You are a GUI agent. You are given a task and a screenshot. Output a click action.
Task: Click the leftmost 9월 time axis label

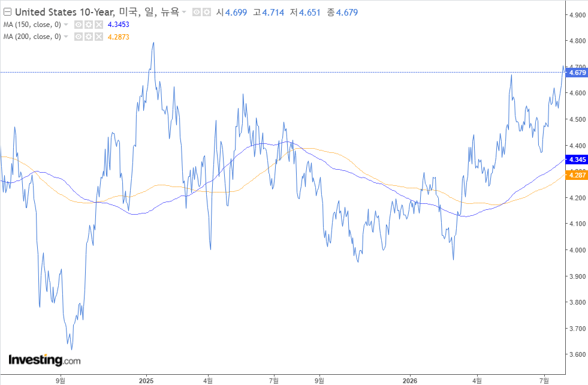pos(61,381)
